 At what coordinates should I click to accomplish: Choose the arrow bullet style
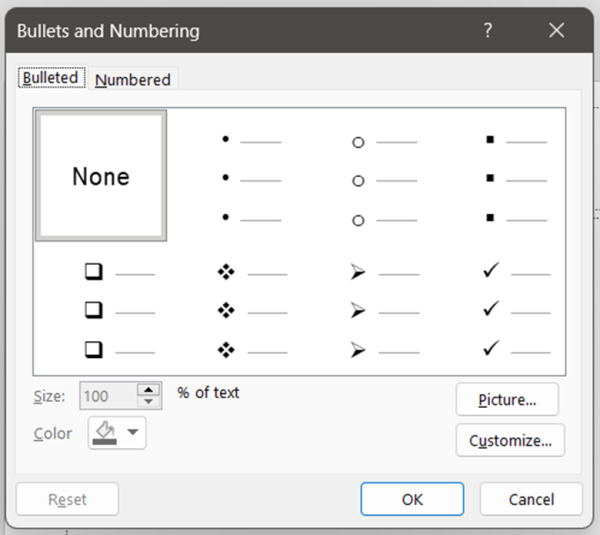coord(383,310)
